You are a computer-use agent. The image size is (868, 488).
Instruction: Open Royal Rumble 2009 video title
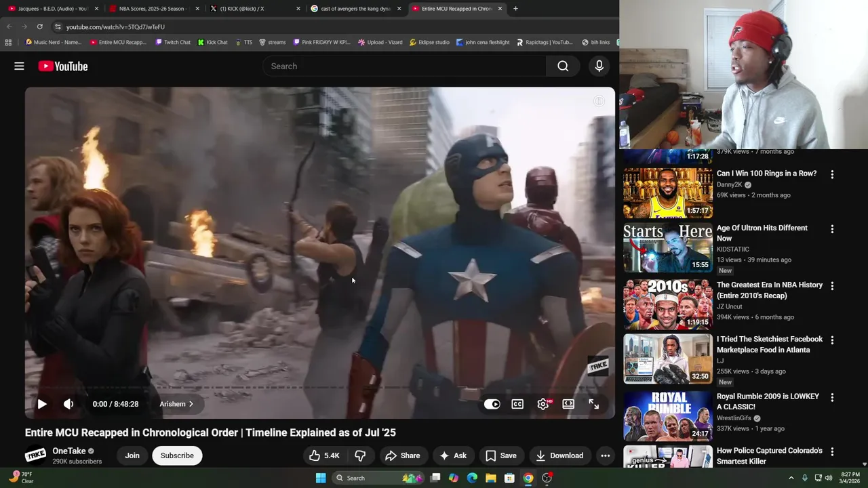768,401
